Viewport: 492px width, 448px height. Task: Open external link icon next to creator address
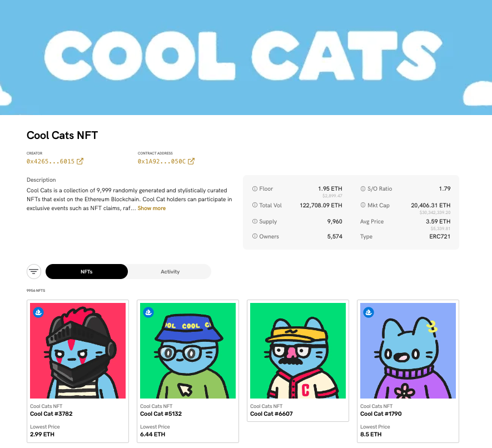pyautogui.click(x=80, y=161)
